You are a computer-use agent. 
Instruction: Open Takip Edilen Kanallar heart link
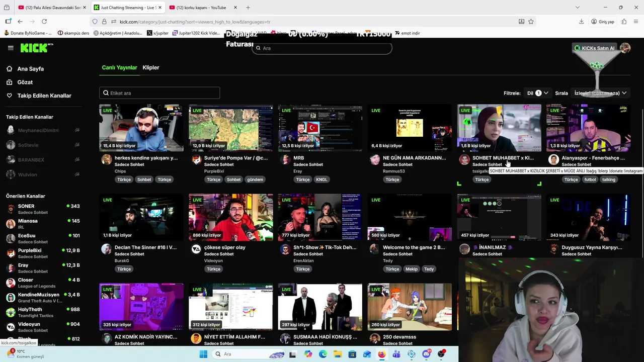9,96
